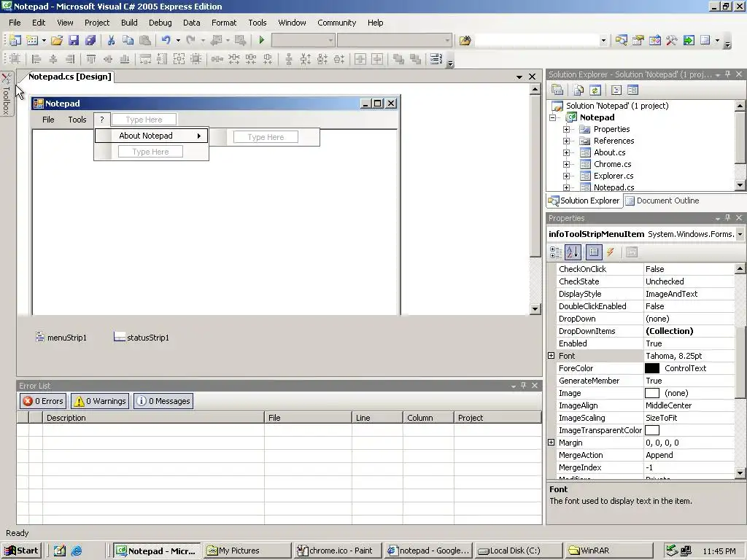
Task: Click View Code icon in Solution Explorer
Action: point(616,90)
